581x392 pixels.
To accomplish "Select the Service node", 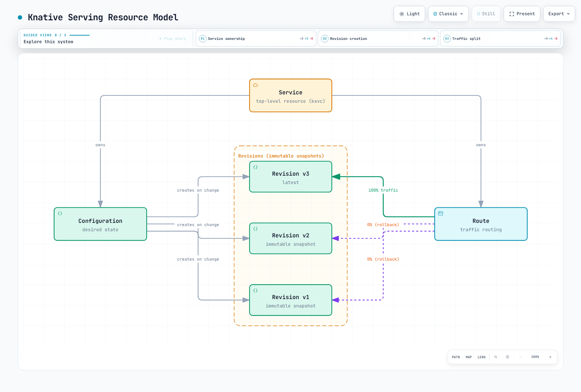I will pyautogui.click(x=290, y=95).
